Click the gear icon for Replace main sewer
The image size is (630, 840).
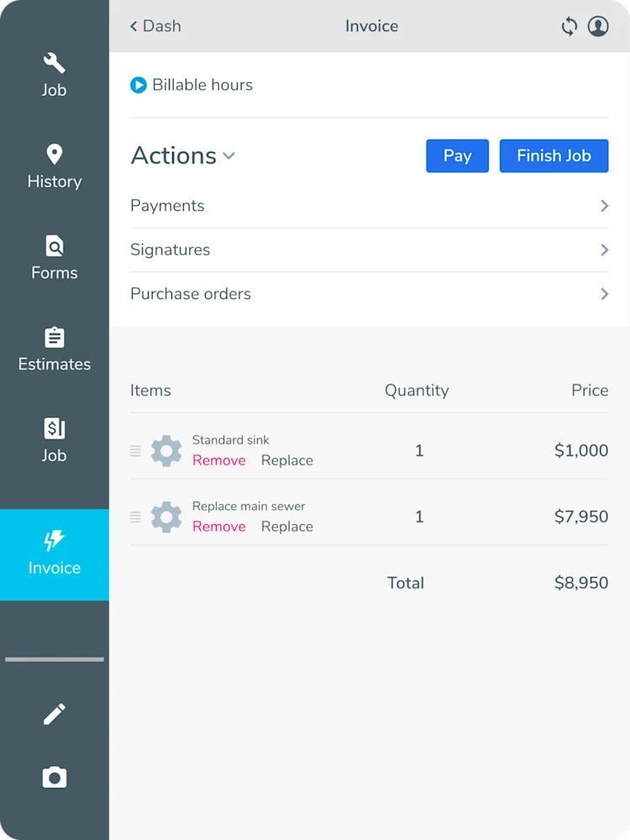click(166, 517)
